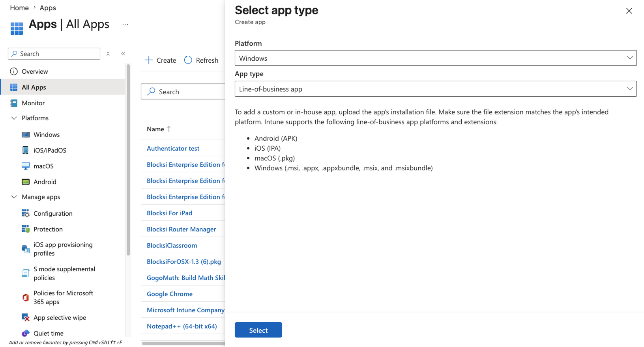Viewport: 644px width, 347px height.
Task: Click the Overview info icon
Action: 14,71
